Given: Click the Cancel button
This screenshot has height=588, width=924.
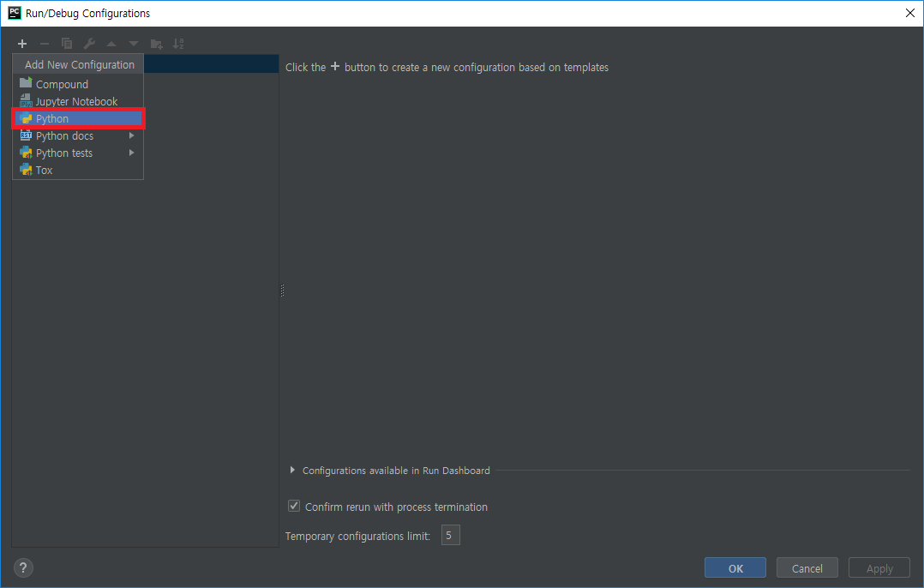Looking at the screenshot, I should [x=807, y=568].
